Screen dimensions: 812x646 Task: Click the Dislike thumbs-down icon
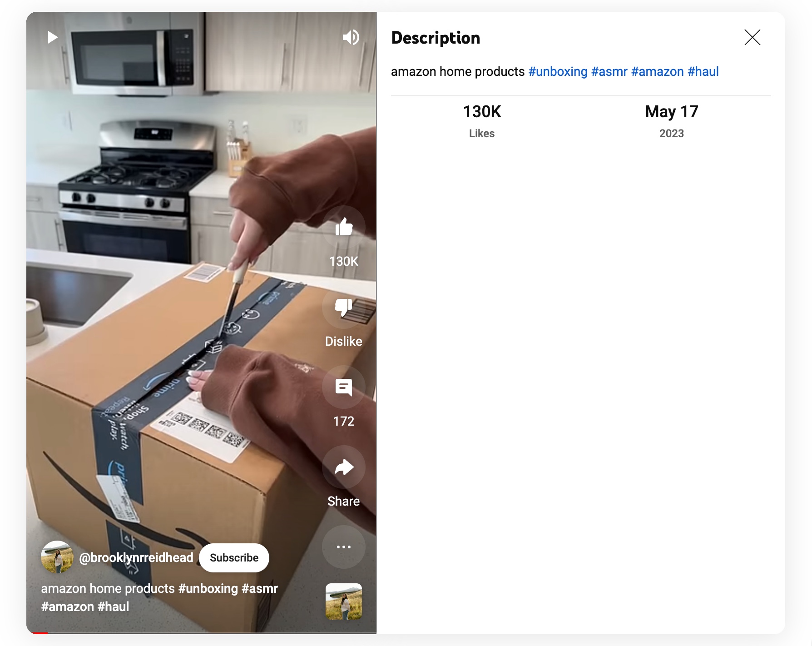pyautogui.click(x=344, y=307)
